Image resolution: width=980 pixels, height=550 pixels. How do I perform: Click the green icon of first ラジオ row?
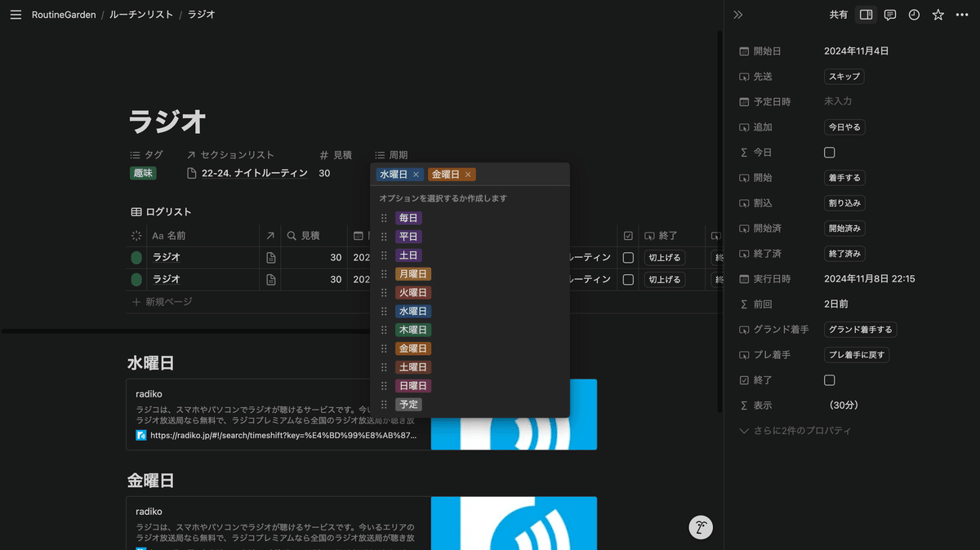(x=136, y=258)
